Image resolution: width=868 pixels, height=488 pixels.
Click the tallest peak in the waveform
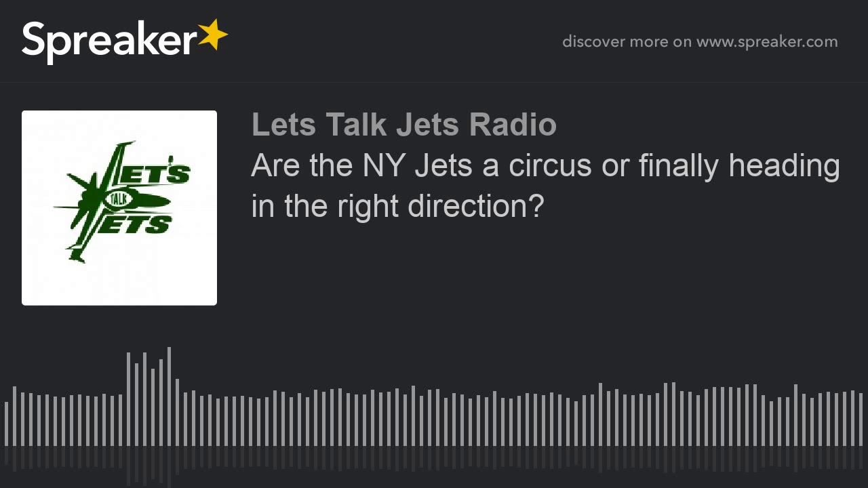pyautogui.click(x=169, y=396)
